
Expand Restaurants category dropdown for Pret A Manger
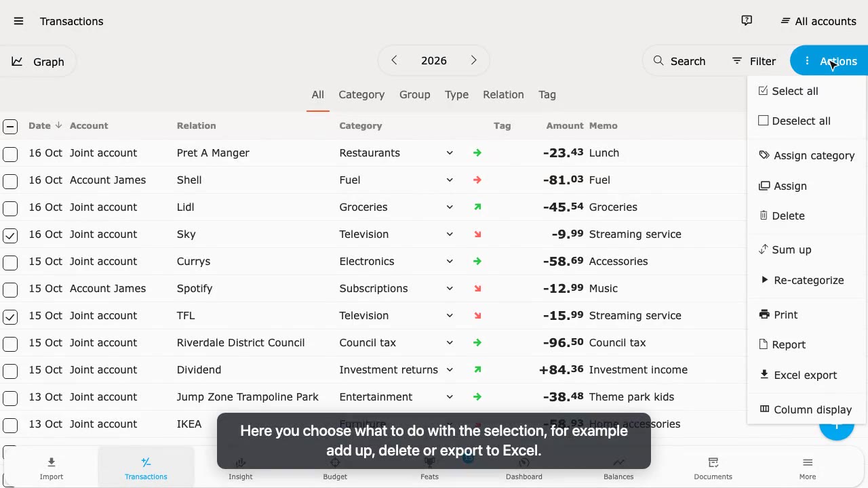pyautogui.click(x=450, y=153)
